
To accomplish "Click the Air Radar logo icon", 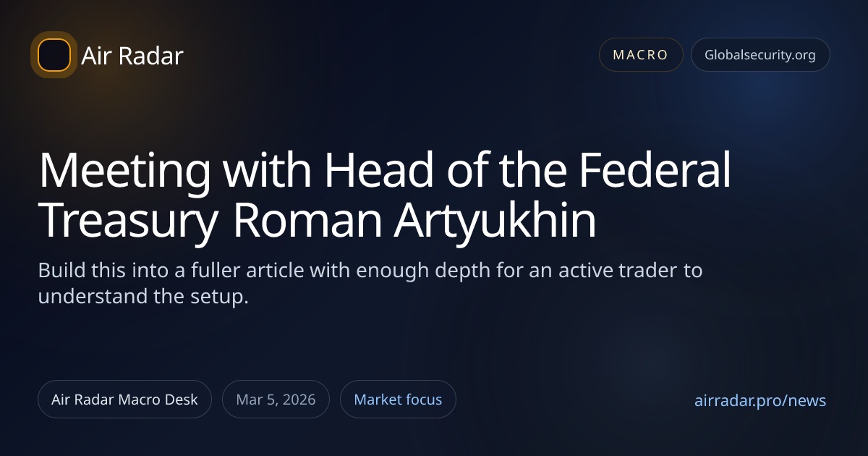I will [x=54, y=55].
